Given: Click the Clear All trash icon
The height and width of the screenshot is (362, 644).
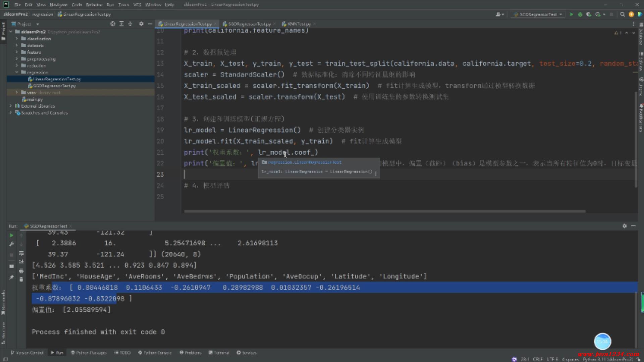Looking at the screenshot, I should 21,279.
